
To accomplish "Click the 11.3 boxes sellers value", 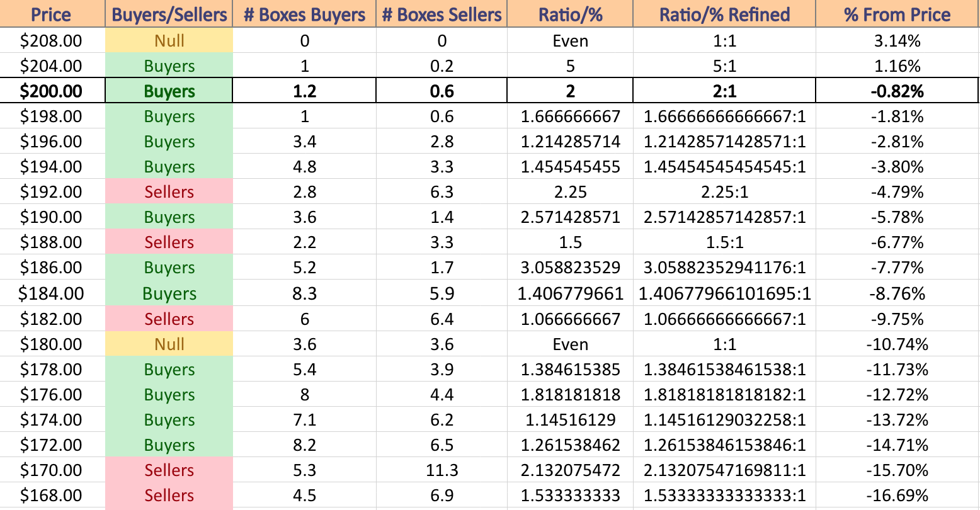I will pyautogui.click(x=442, y=470).
